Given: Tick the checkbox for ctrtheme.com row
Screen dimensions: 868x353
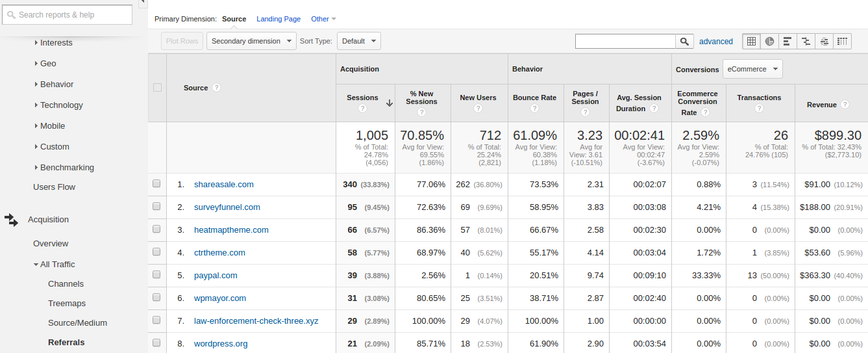Looking at the screenshot, I should pyautogui.click(x=156, y=252).
